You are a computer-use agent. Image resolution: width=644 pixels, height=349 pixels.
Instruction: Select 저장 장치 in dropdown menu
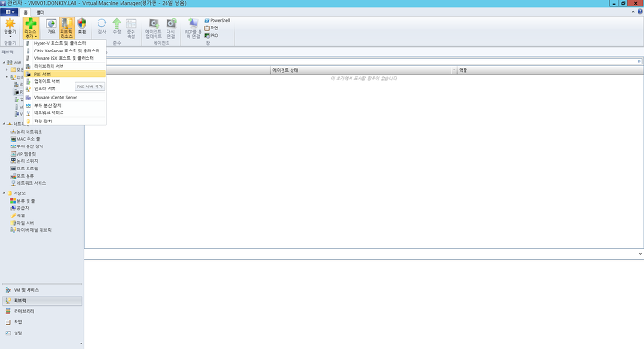click(x=64, y=122)
